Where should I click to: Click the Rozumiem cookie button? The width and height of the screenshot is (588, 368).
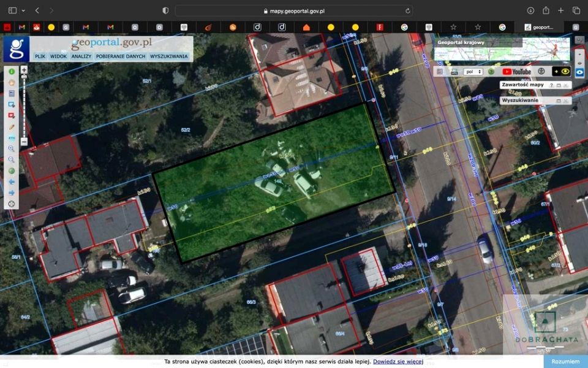(565, 361)
